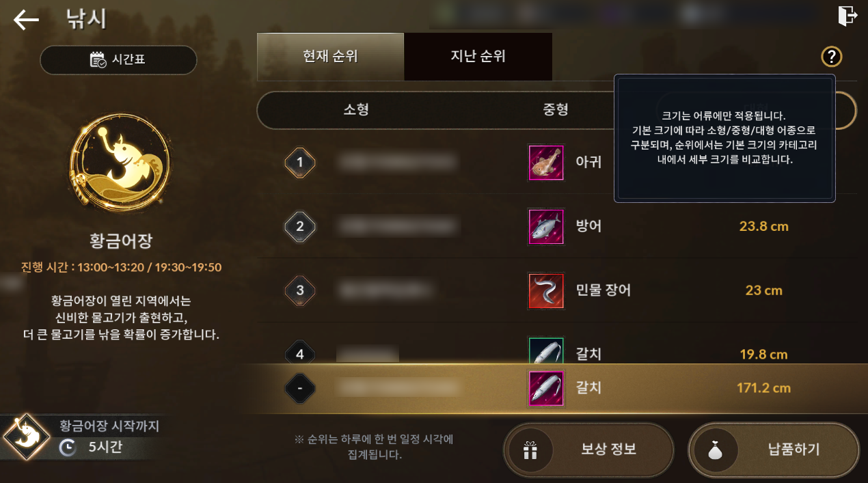Image resolution: width=868 pixels, height=483 pixels.
Task: Tap the fish badge beside 황금어장 시작까지
Action: tap(26, 438)
